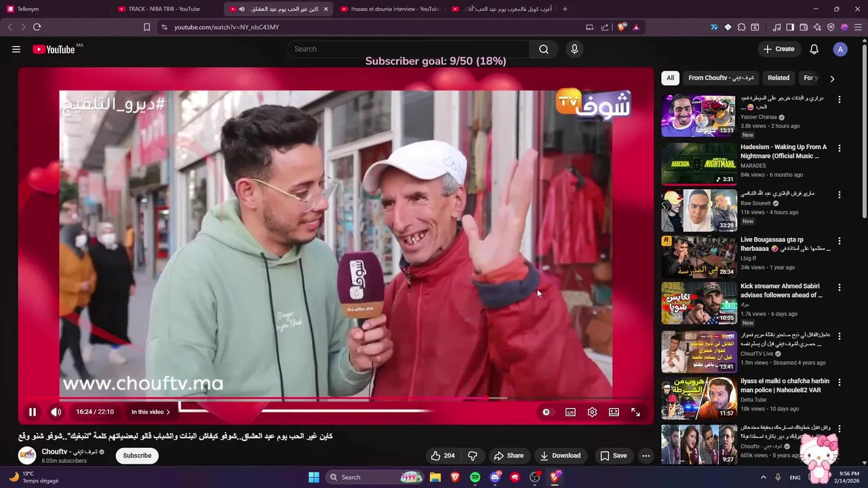Open options for ChoufTV Live video
The height and width of the screenshot is (488, 868).
point(839,335)
